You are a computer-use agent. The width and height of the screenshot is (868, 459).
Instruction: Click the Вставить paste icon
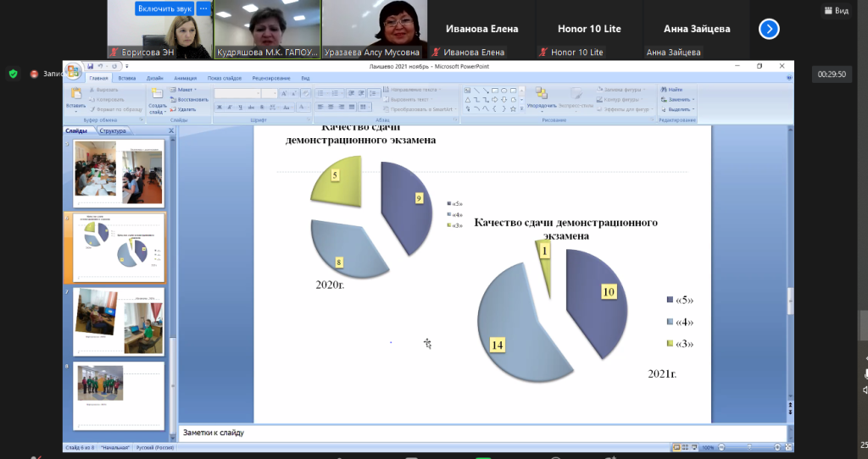pyautogui.click(x=75, y=93)
